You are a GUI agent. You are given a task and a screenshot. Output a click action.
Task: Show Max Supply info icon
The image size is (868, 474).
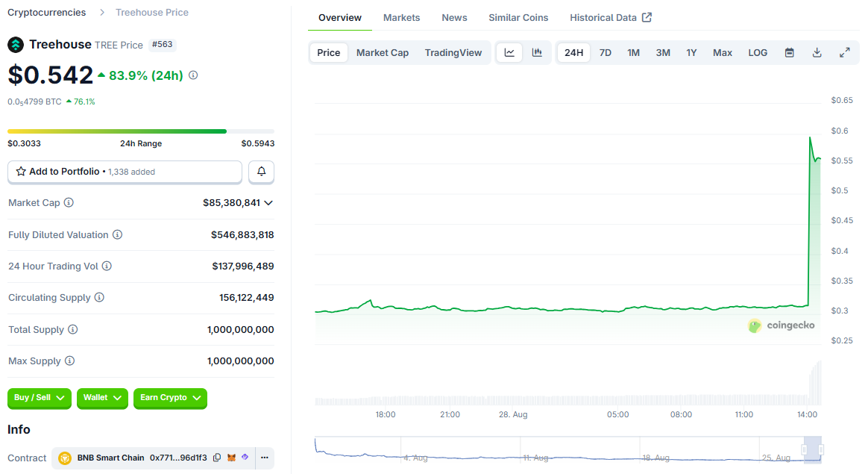[x=69, y=361]
